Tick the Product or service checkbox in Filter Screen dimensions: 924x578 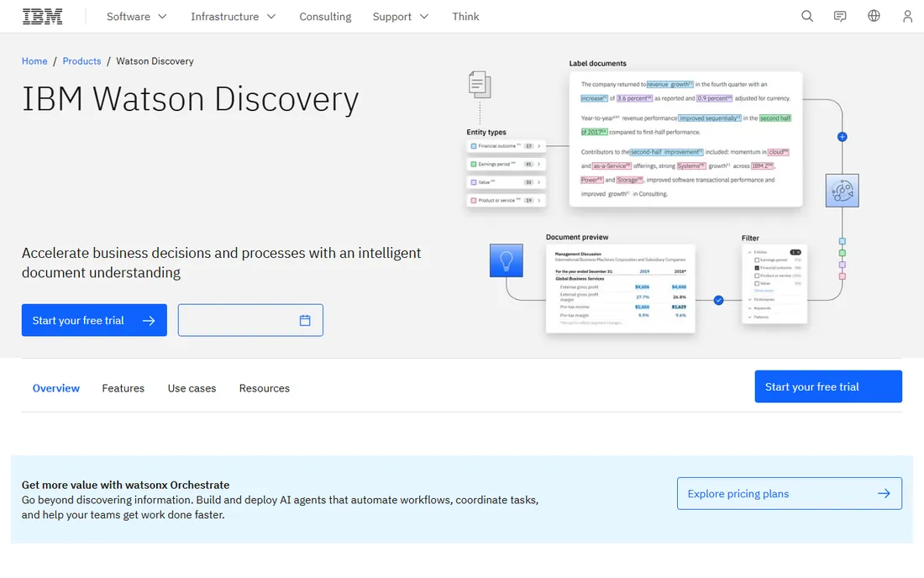[x=757, y=276]
